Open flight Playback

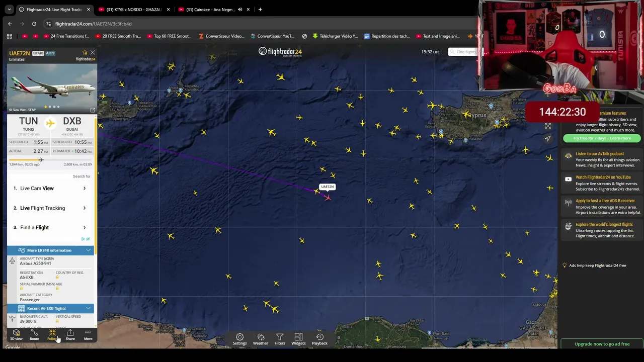point(319,339)
